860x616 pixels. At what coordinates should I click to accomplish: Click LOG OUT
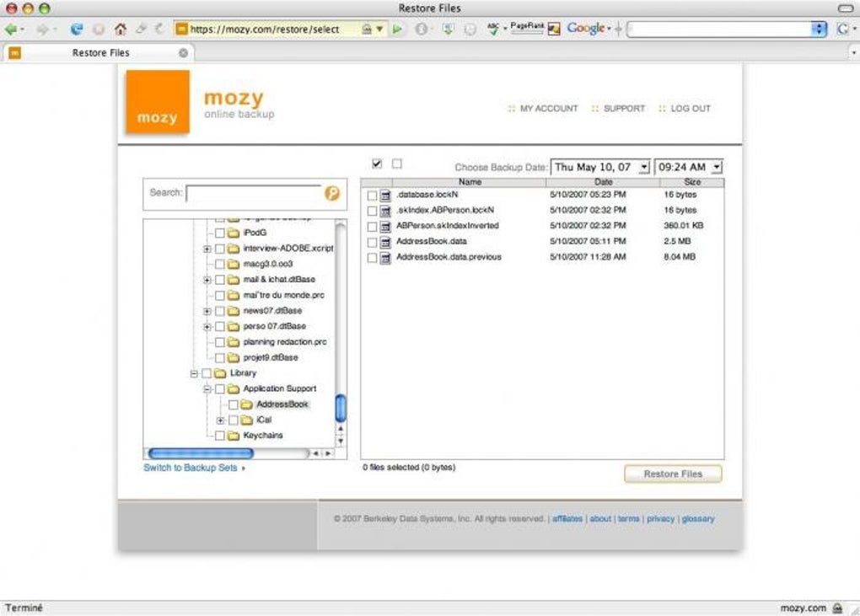point(691,109)
